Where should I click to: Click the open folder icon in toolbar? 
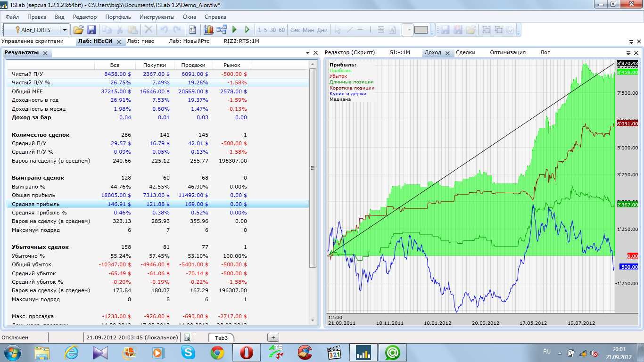click(78, 30)
